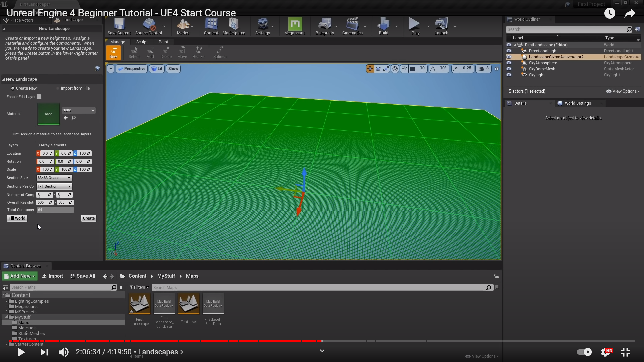
Task: Open Cinematics toolbar button
Action: point(352,26)
